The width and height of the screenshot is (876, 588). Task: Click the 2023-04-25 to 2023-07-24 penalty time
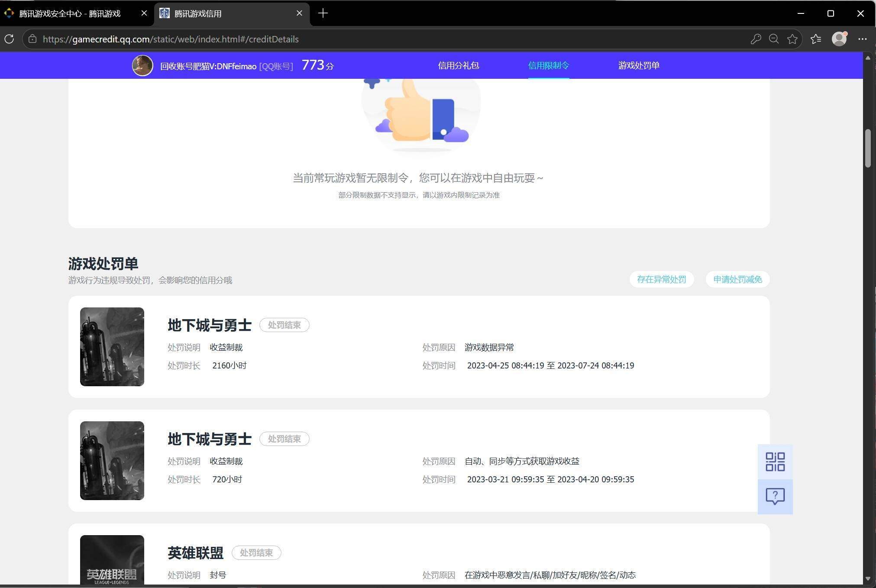pos(550,365)
